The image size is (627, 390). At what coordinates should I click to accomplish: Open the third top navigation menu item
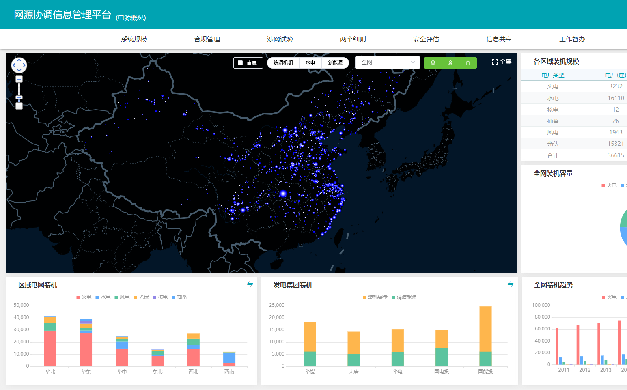280,39
